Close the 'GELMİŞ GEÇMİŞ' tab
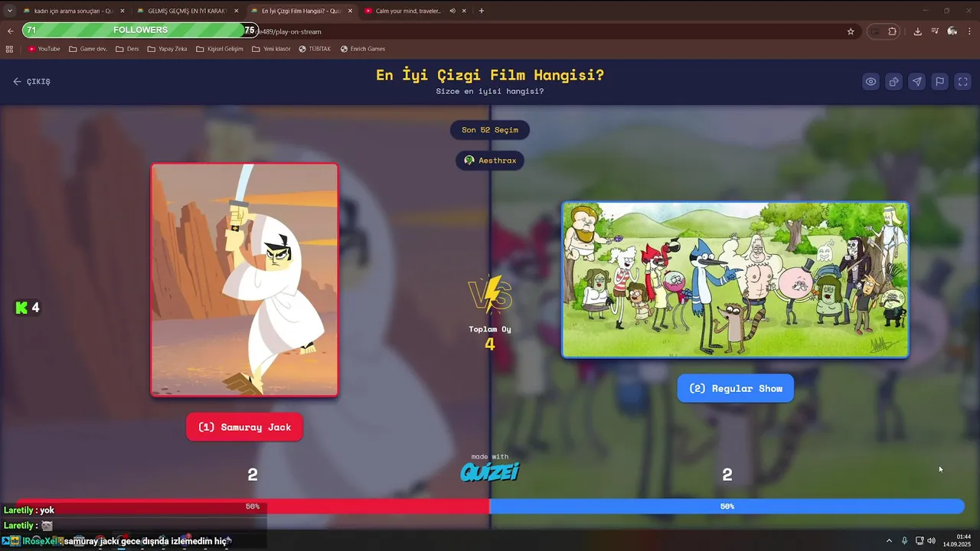 tap(236, 11)
